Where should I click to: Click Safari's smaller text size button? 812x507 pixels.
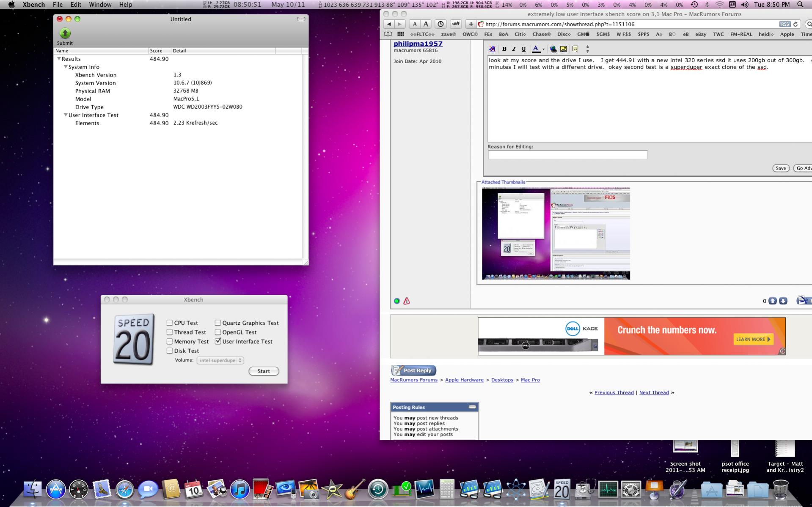[x=415, y=24]
